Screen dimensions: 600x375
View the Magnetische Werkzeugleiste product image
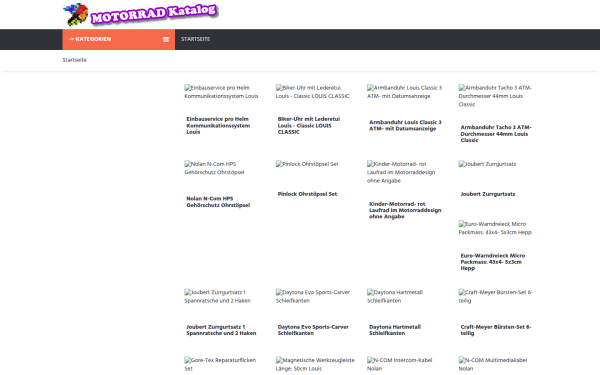click(x=315, y=364)
